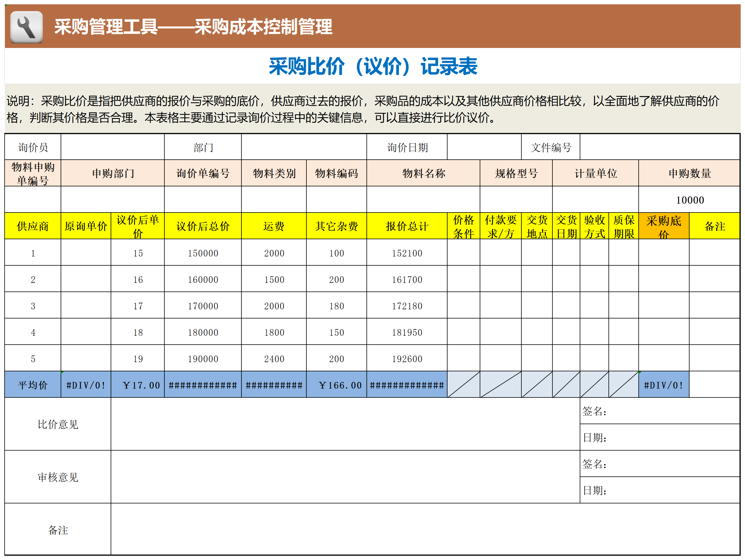Click the wrench tool icon in header

click(x=26, y=27)
